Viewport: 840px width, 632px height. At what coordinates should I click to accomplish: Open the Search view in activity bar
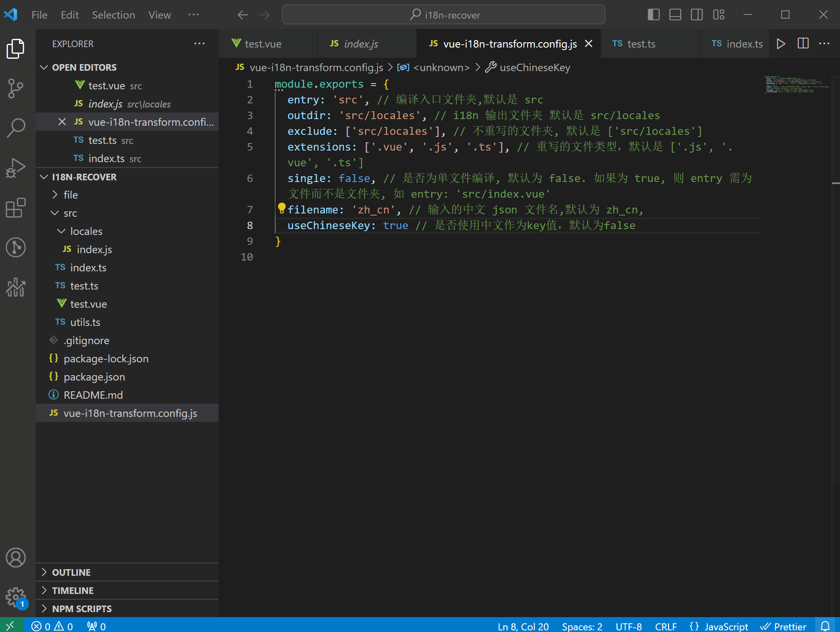(x=16, y=128)
